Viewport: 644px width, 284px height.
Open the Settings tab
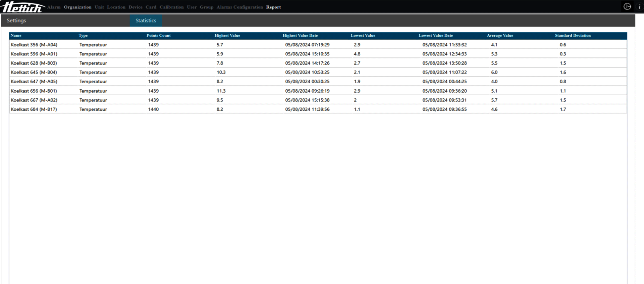coord(16,20)
